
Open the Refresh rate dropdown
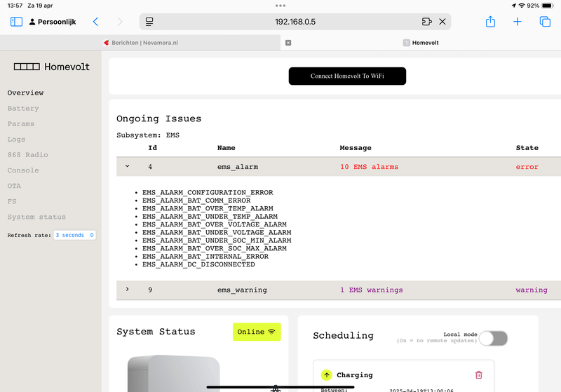[x=75, y=235]
